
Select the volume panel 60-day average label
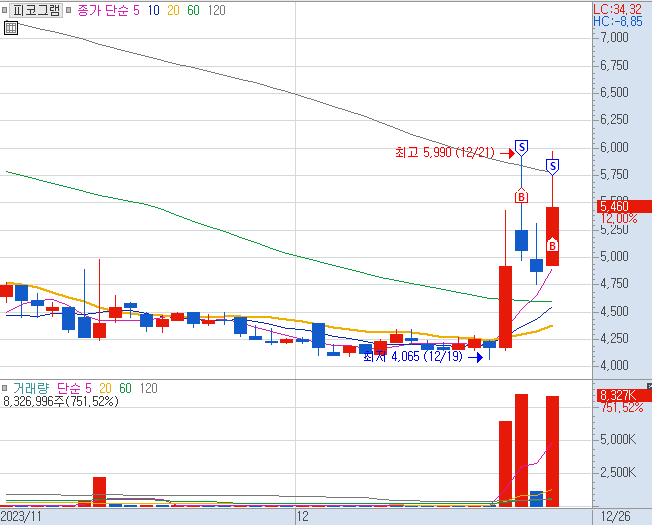click(125, 388)
